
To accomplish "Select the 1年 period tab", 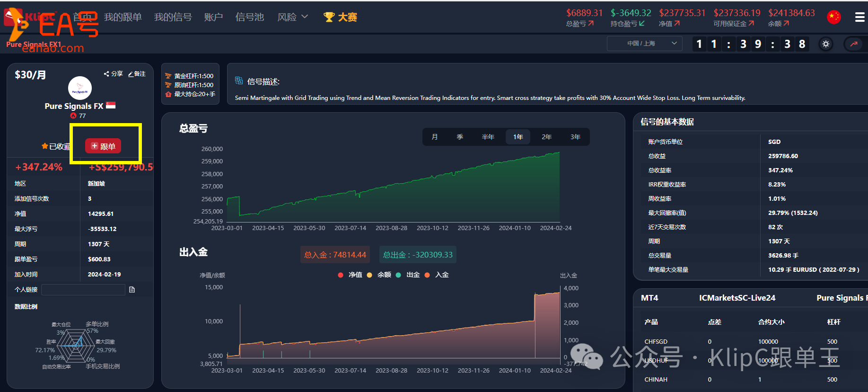I will (518, 137).
